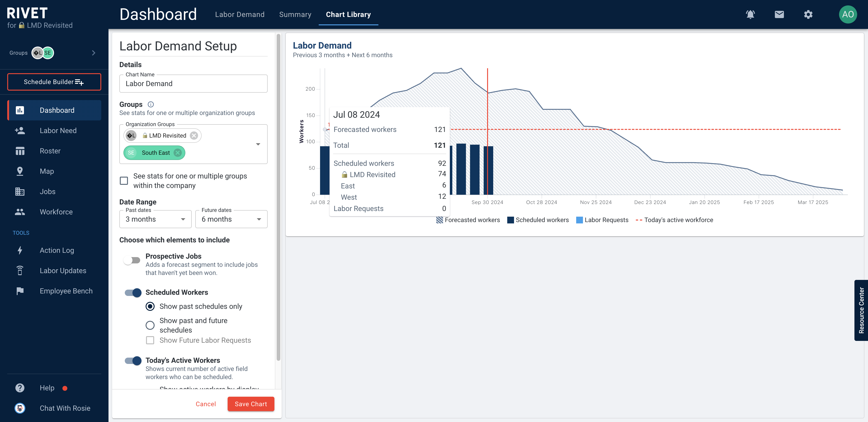Open the Resource Center side tab

tap(861, 310)
